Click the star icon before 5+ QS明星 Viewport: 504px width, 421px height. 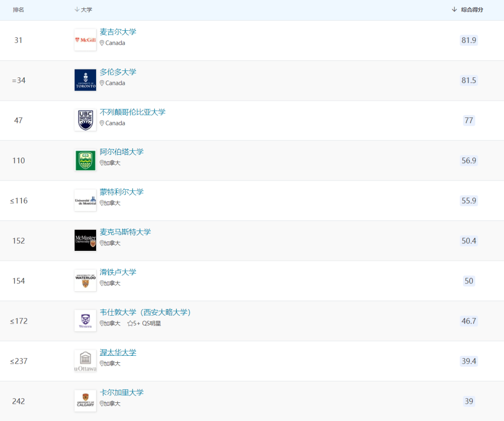(x=130, y=324)
